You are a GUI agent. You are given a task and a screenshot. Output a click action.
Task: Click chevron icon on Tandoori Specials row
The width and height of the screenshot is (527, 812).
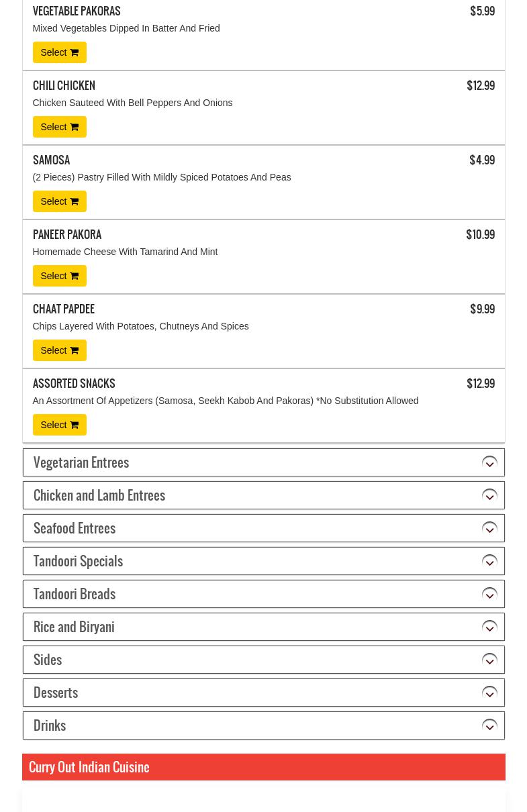(489, 561)
